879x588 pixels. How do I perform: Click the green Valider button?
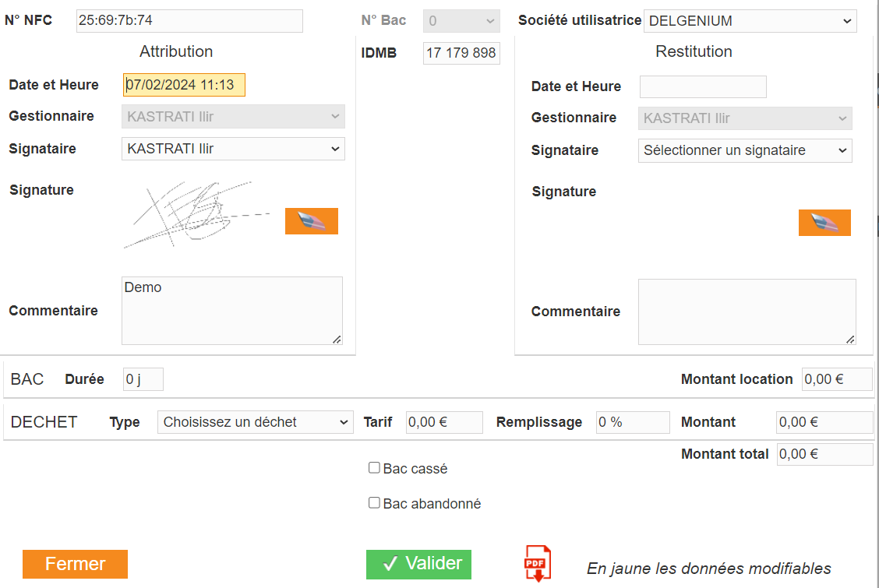[x=418, y=565]
